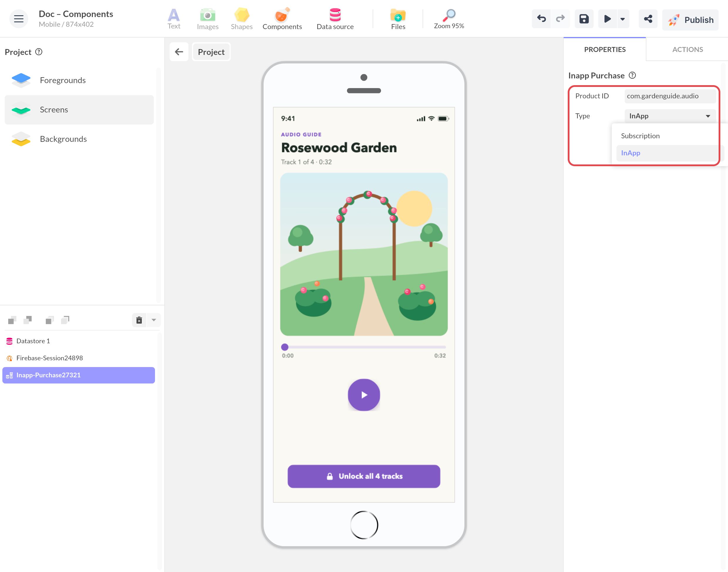
Task: Choose InApp option from Type list
Action: click(x=670, y=153)
